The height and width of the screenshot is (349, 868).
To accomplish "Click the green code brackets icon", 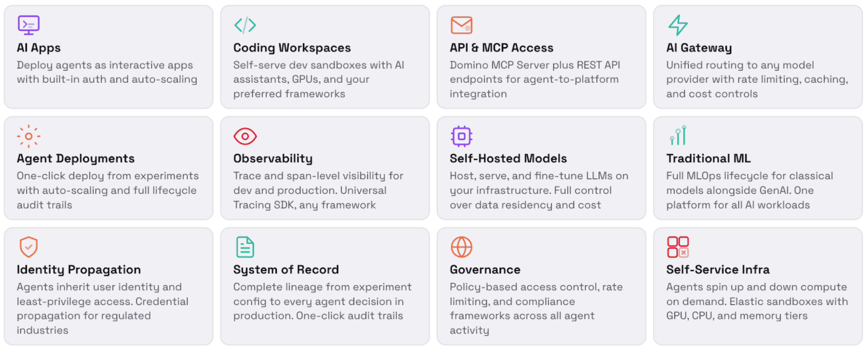I will [245, 25].
